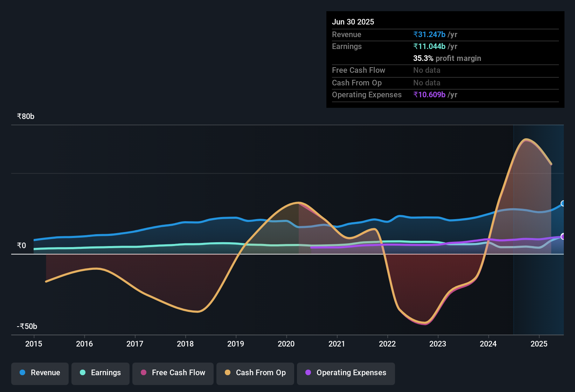The height and width of the screenshot is (392, 575).
Task: Toggle the Revenue legend series
Action: tap(40, 373)
